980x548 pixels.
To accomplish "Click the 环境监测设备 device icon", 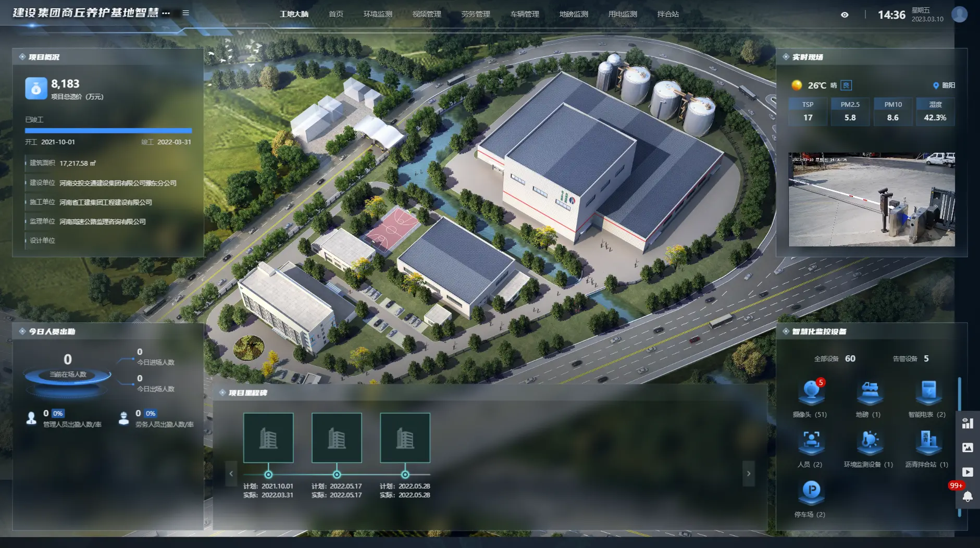I will coord(869,442).
